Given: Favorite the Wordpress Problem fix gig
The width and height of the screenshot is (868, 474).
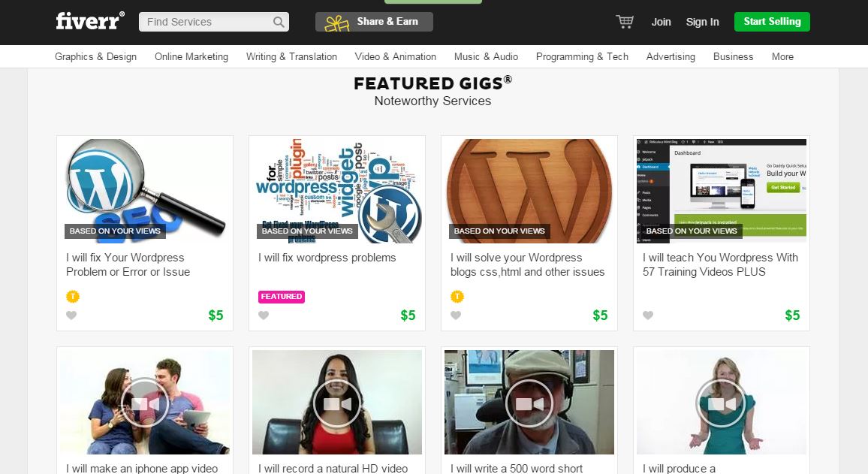Looking at the screenshot, I should pos(71,315).
